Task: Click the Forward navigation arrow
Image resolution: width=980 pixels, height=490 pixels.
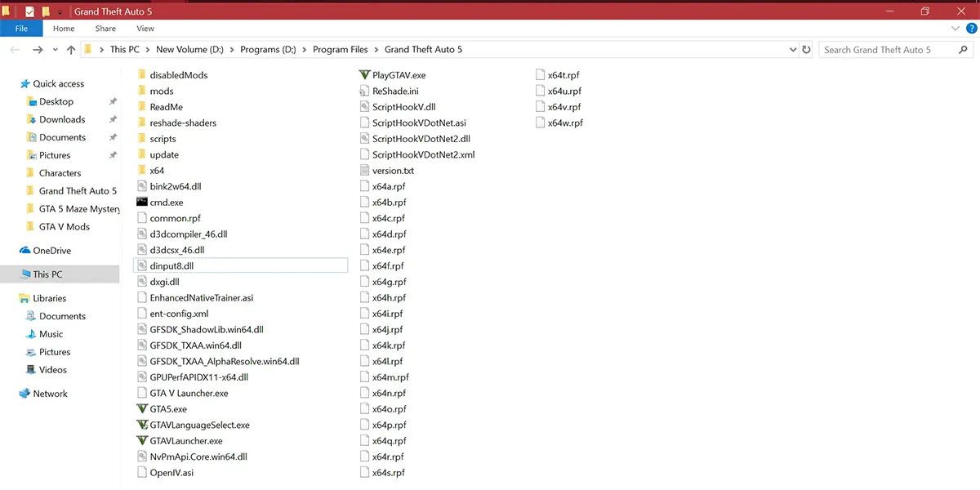Action: pyautogui.click(x=38, y=50)
